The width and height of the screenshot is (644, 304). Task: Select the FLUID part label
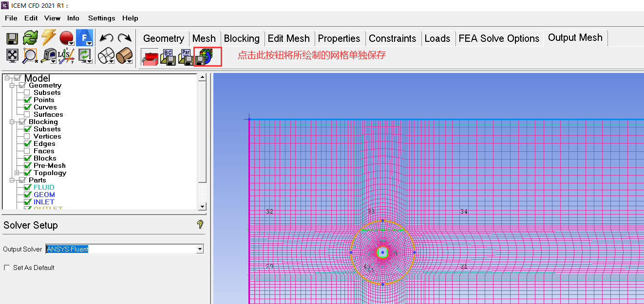pos(44,187)
